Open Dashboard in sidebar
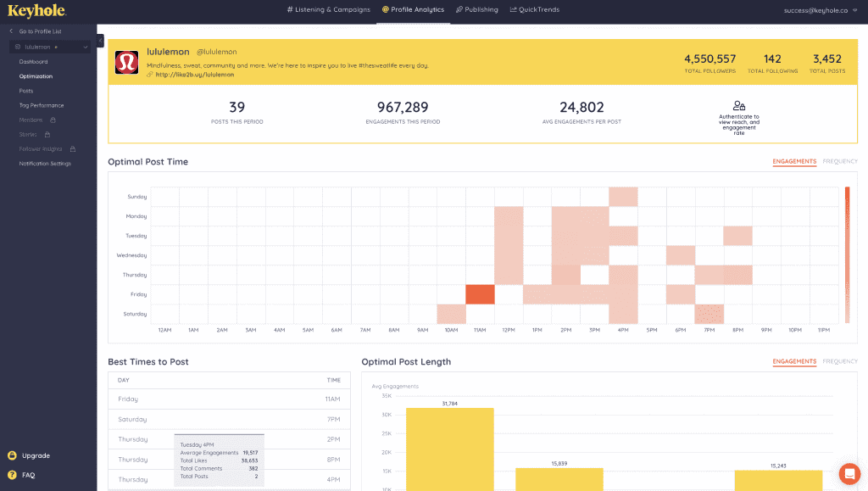The height and width of the screenshot is (491, 868). point(33,61)
